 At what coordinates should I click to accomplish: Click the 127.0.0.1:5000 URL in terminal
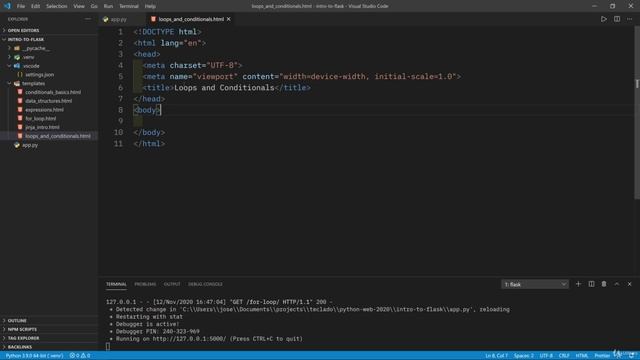pos(189,339)
